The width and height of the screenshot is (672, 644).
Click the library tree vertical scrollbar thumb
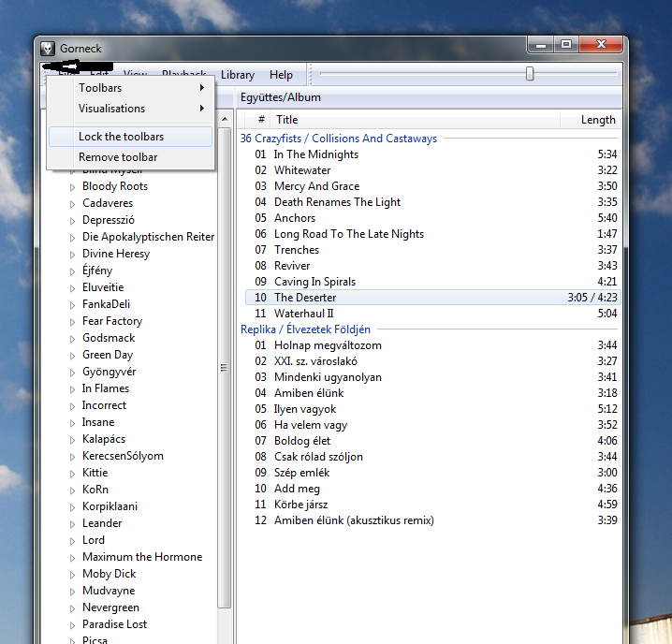tap(225, 368)
